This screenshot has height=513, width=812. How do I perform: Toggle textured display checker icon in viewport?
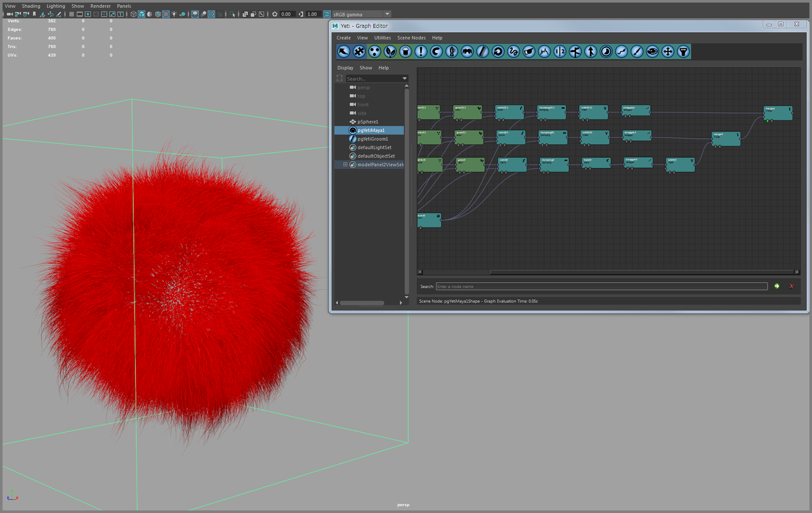coord(166,14)
